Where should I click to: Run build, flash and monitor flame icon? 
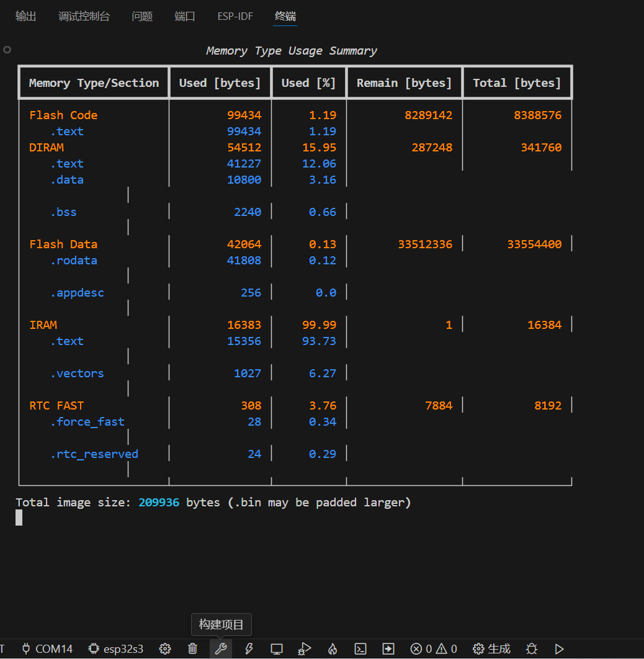(x=333, y=649)
